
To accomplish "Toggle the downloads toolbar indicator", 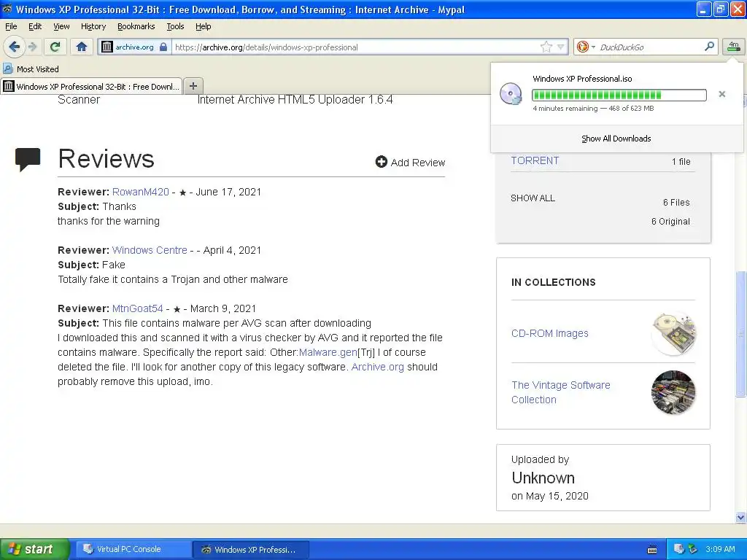I will point(734,47).
